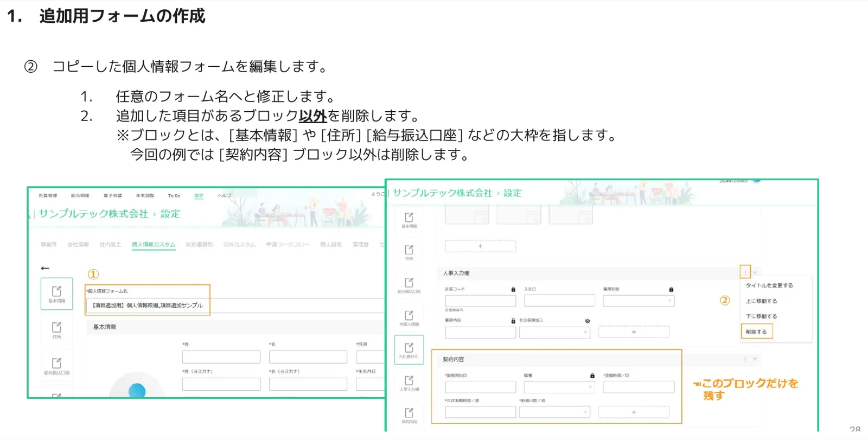Click the 姓 input field
This screenshot has height=439, width=868.
pyautogui.click(x=221, y=357)
